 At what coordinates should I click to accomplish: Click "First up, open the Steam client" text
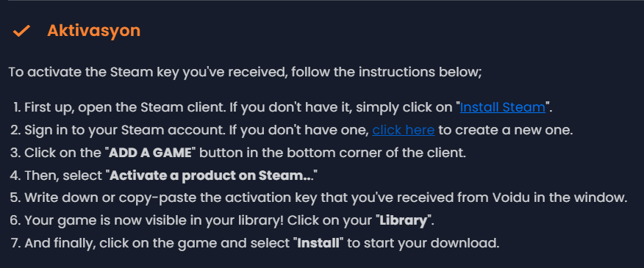click(x=128, y=107)
